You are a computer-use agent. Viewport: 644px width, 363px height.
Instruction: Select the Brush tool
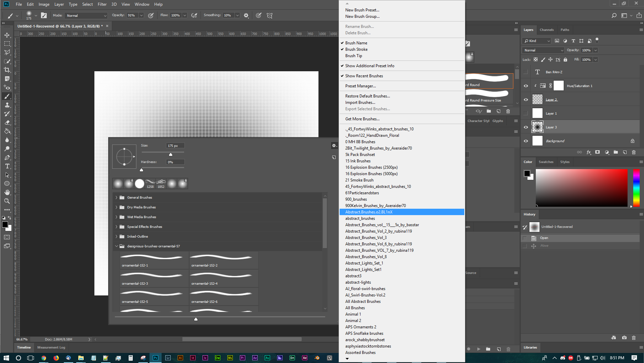click(x=7, y=96)
